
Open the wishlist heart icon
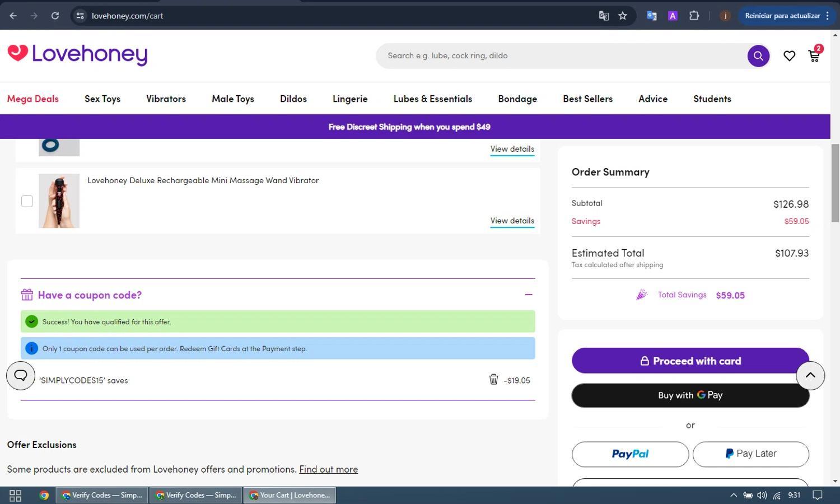tap(789, 56)
